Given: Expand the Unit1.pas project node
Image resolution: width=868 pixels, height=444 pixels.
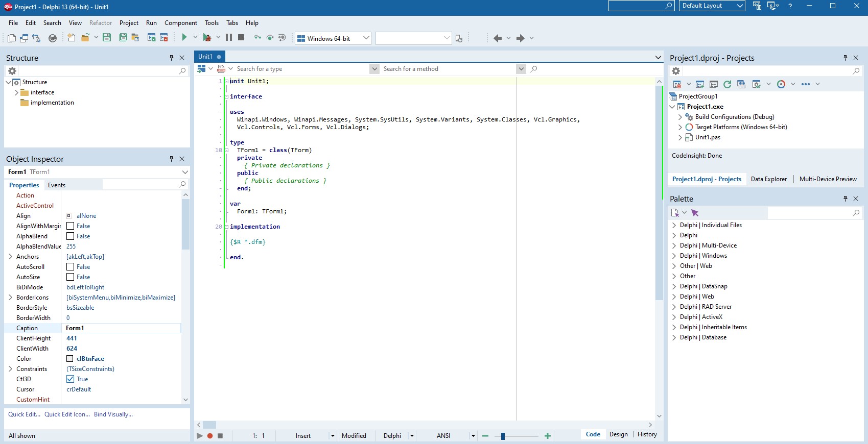Looking at the screenshot, I should 680,137.
